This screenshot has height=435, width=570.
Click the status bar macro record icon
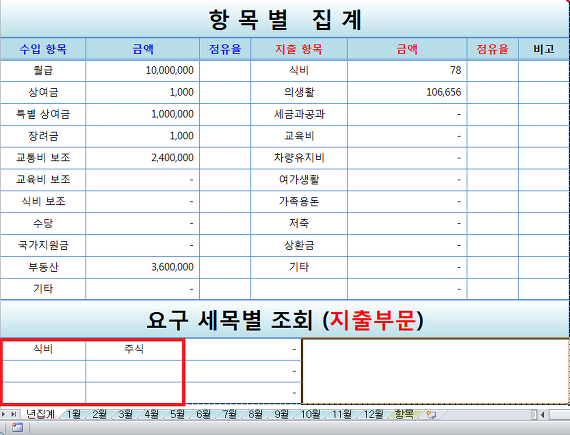pos(17,428)
